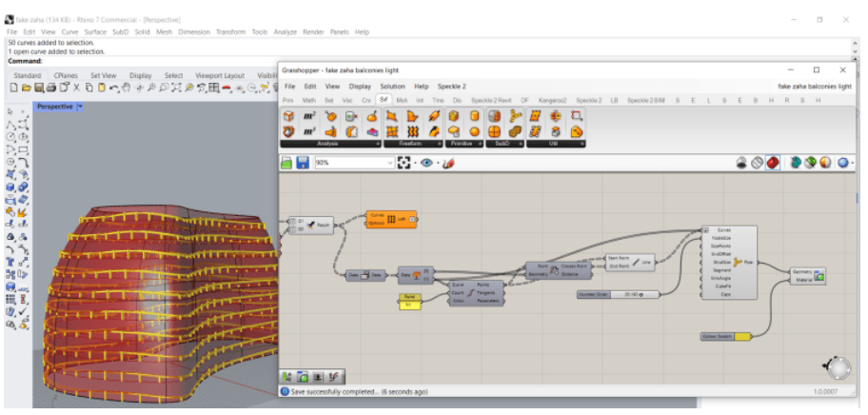Click the zoom extents icon on canvas toolbar

tap(404, 163)
